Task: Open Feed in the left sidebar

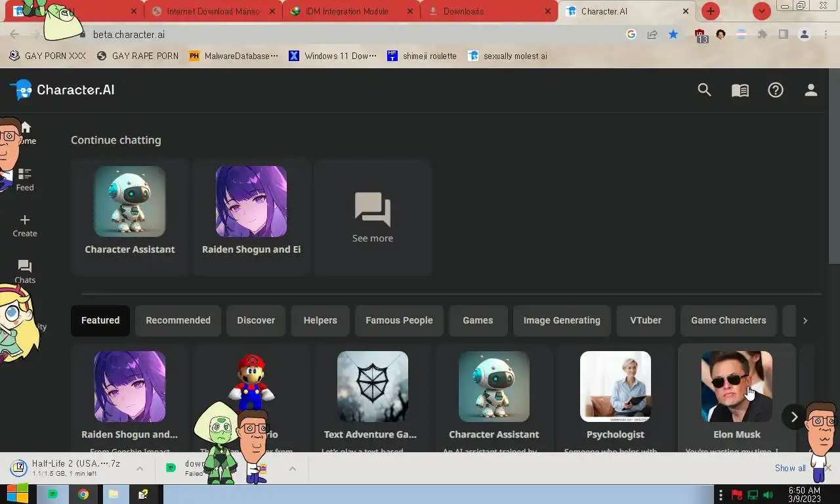Action: click(x=25, y=179)
